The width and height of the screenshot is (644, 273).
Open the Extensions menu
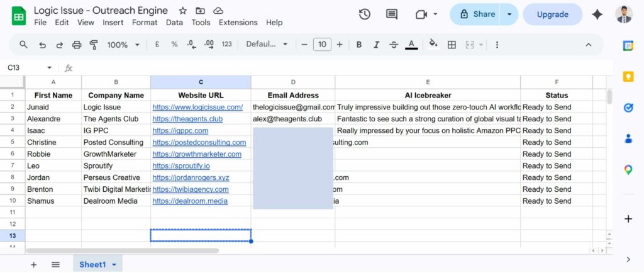(x=238, y=23)
